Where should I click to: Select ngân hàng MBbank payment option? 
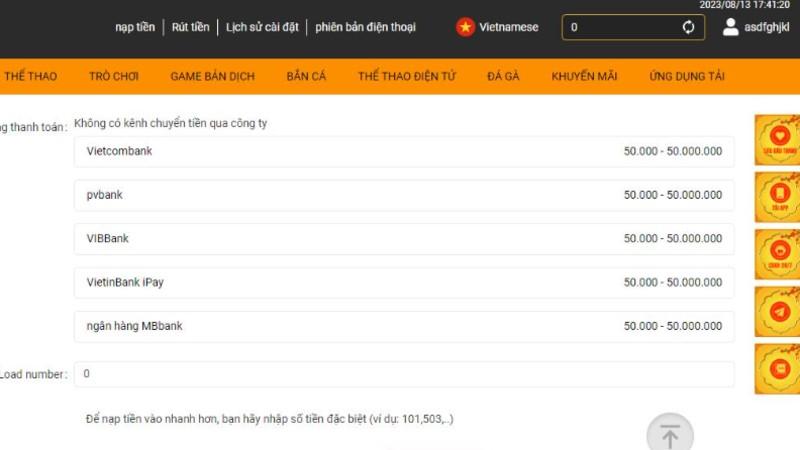click(x=404, y=326)
